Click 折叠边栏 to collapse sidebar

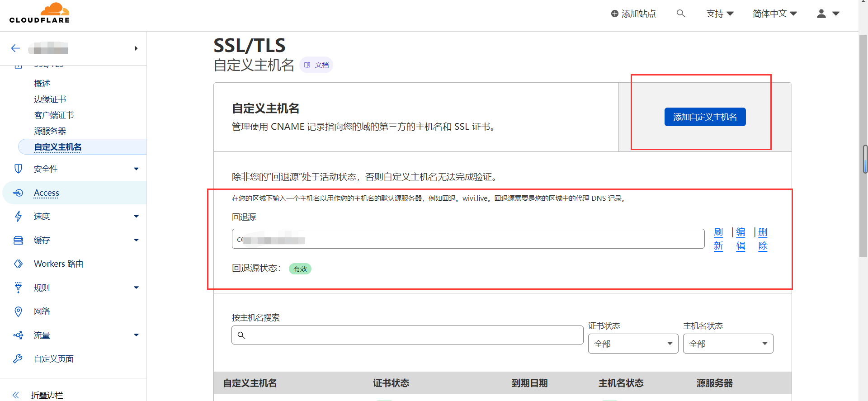47,395
